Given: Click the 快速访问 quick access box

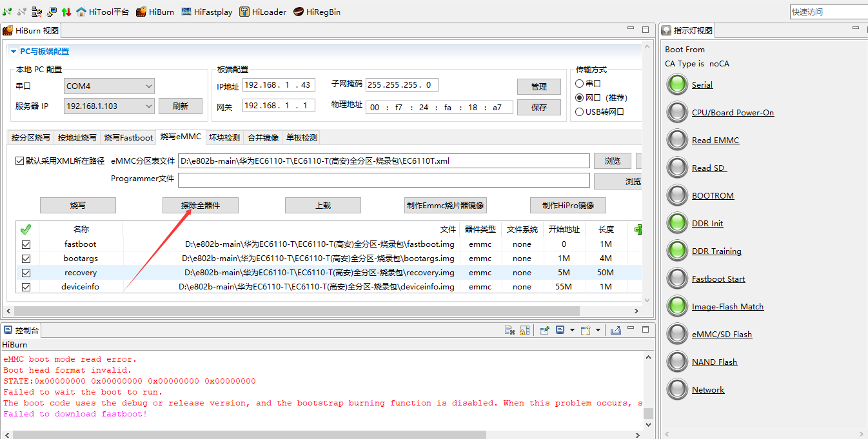Looking at the screenshot, I should pyautogui.click(x=829, y=12).
